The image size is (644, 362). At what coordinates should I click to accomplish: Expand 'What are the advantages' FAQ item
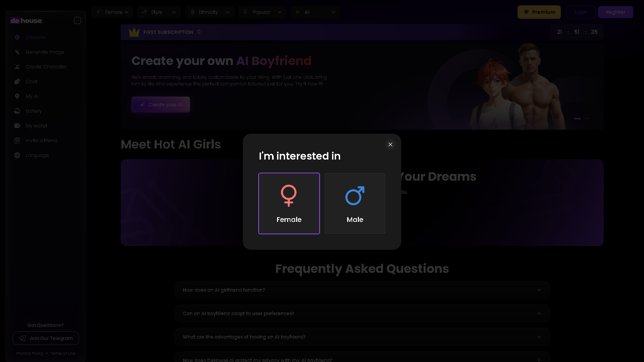coord(362,337)
